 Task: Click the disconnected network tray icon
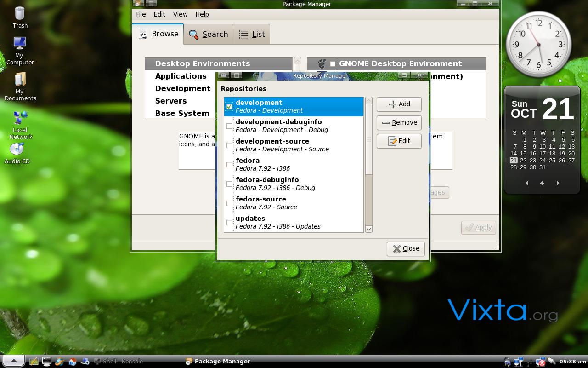pos(540,362)
